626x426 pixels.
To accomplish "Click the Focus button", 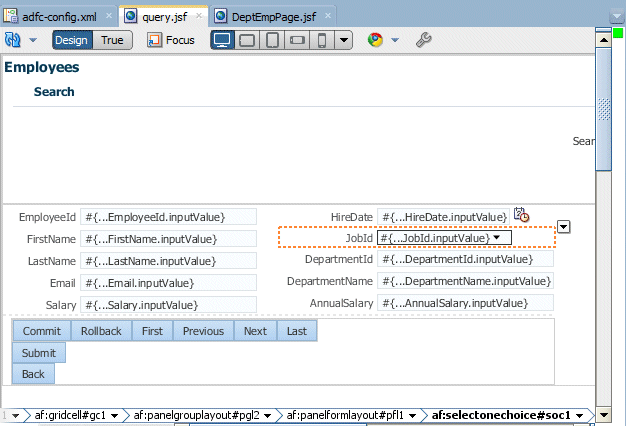I will point(171,40).
